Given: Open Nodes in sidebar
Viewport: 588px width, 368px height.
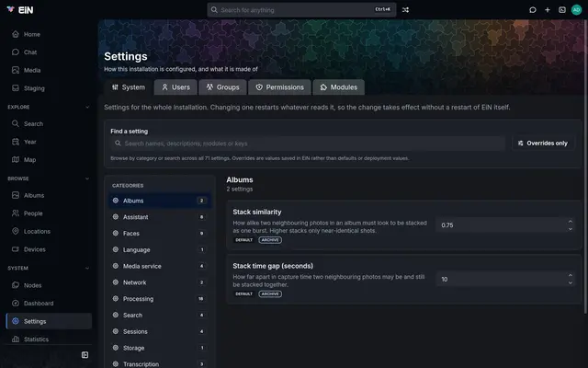Looking at the screenshot, I should point(49,285).
